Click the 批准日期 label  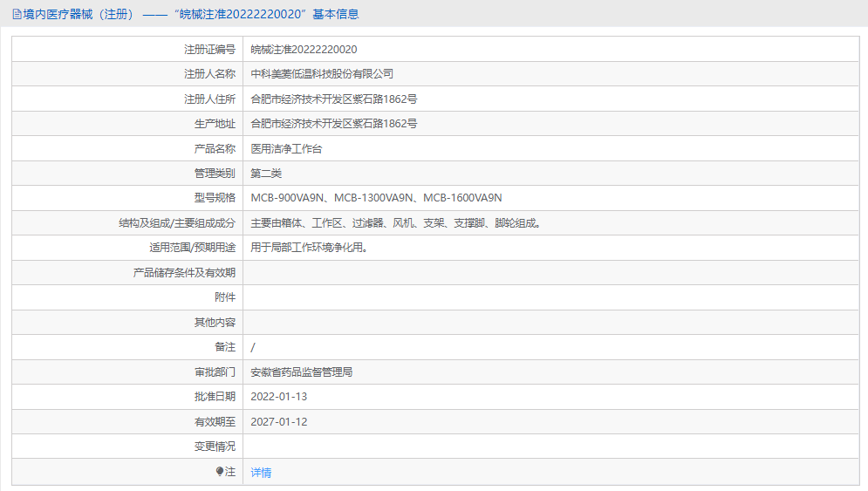click(215, 396)
